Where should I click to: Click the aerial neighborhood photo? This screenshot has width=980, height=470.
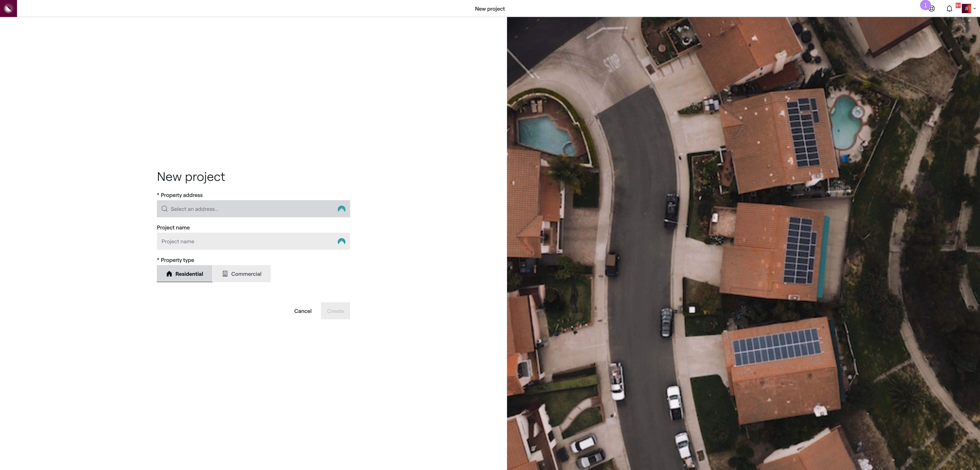[x=743, y=244]
